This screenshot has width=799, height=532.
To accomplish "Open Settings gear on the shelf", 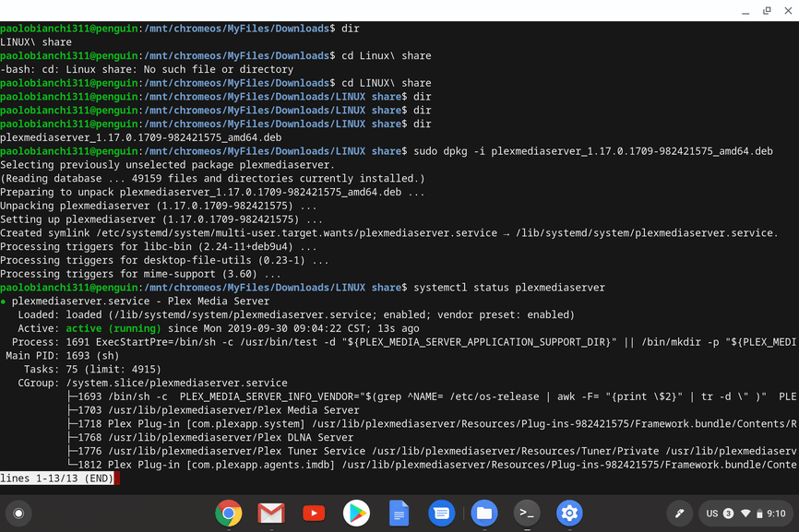I will click(x=569, y=514).
